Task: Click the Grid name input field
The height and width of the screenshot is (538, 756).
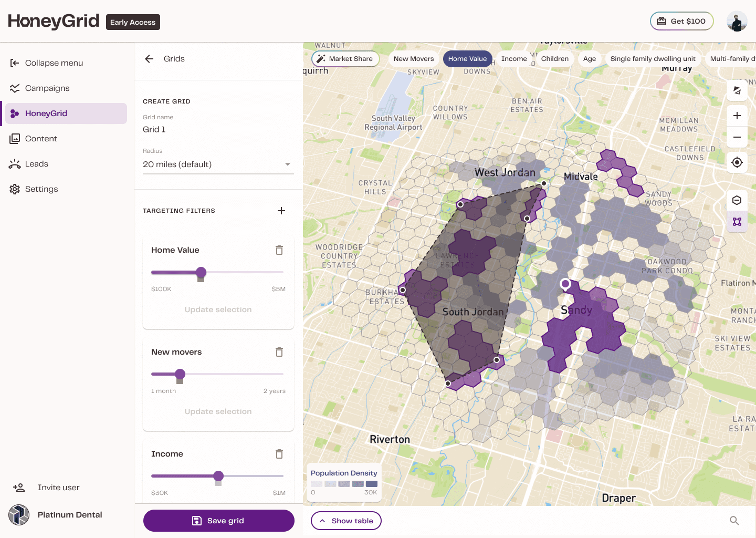Action: [x=218, y=129]
